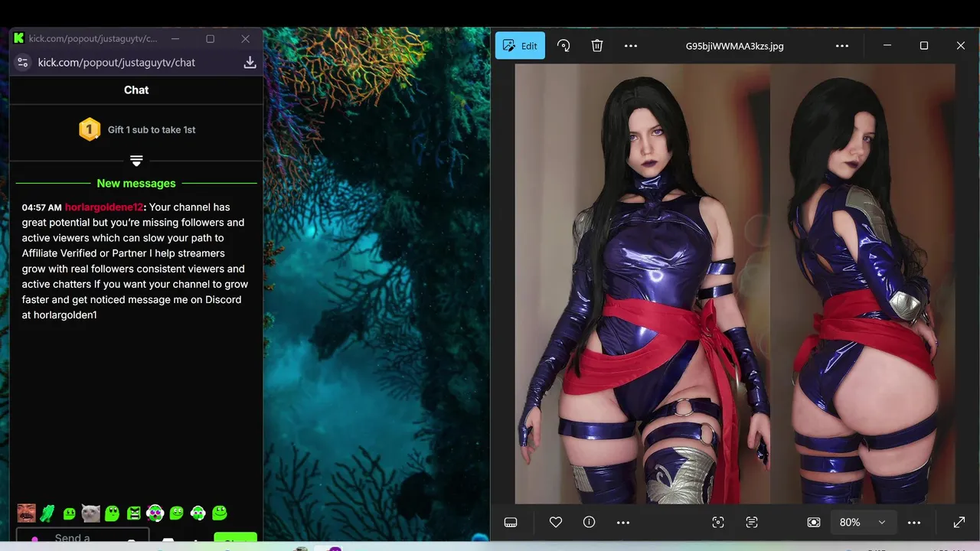Minimize the Photos window
This screenshot has height=551, width=980.
point(887,46)
